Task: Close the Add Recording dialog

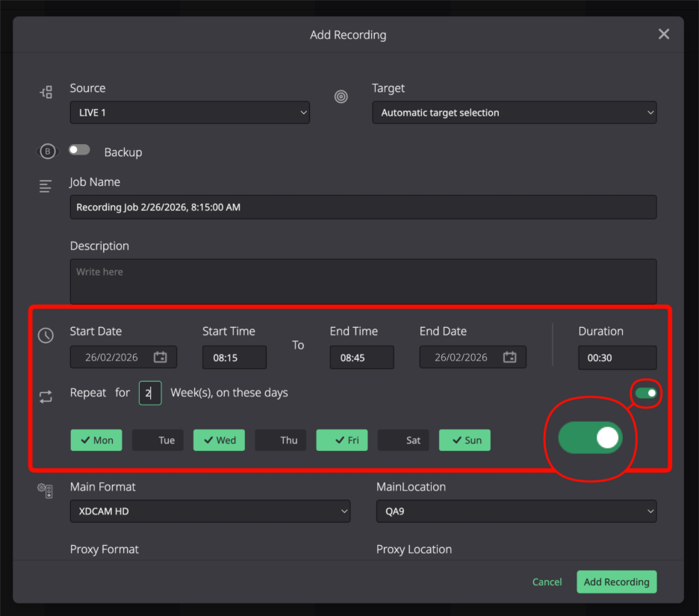Action: click(x=664, y=34)
